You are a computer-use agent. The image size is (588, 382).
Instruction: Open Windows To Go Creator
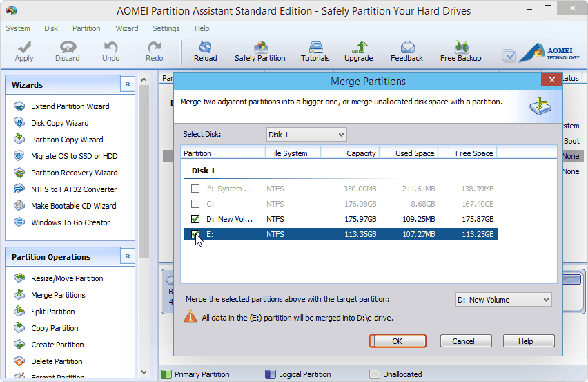pyautogui.click(x=70, y=222)
